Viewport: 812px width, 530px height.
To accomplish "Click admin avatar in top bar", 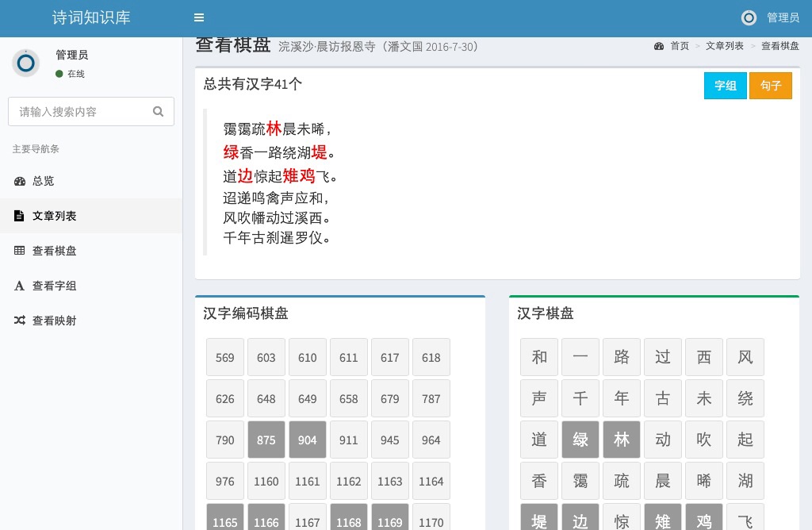I will pyautogui.click(x=749, y=17).
